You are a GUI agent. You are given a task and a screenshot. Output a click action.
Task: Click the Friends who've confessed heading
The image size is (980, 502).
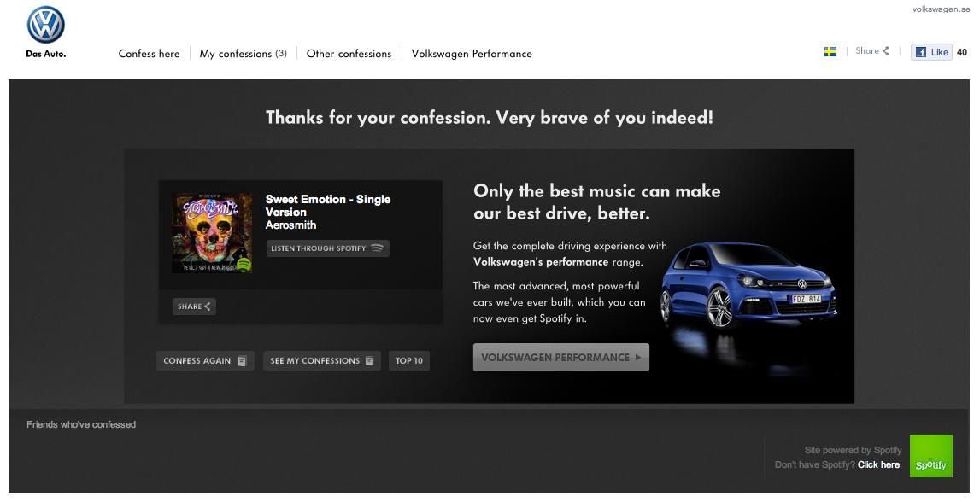pos(81,424)
